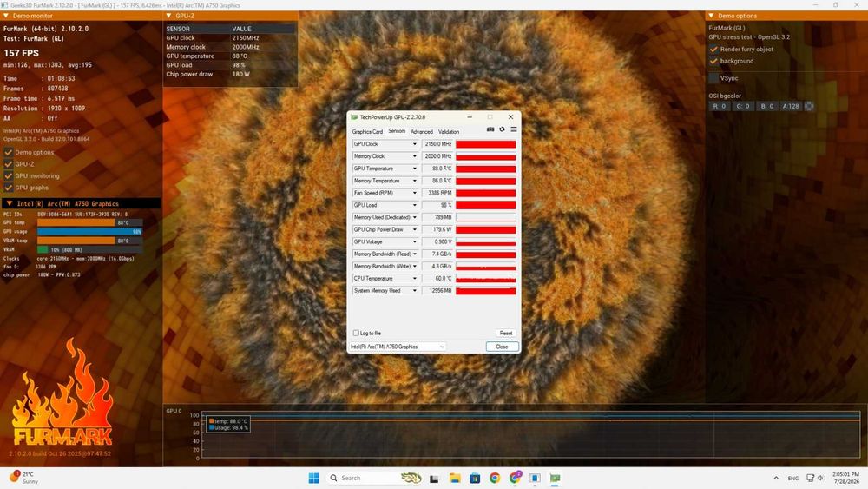Screen dimensions: 868x489
Task: Open the weather widget showing 21°C Sunny
Action: click(x=23, y=478)
